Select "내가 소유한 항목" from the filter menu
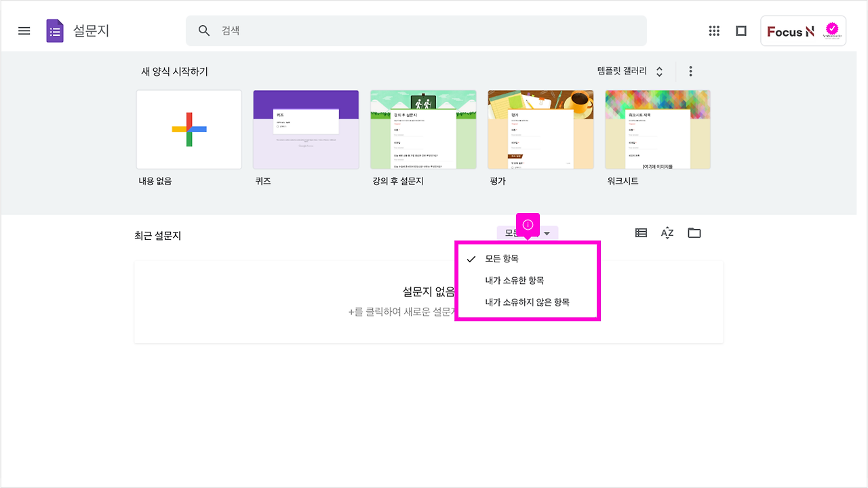 pyautogui.click(x=516, y=280)
